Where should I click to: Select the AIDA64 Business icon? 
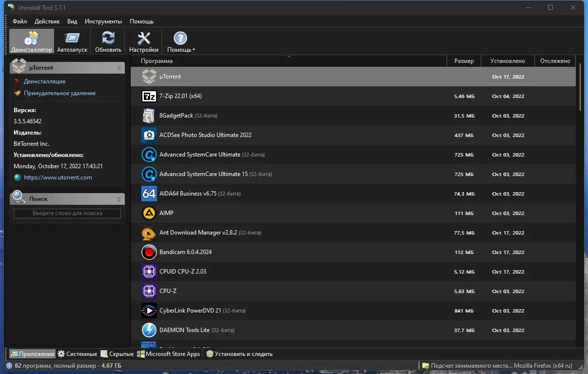tap(149, 194)
